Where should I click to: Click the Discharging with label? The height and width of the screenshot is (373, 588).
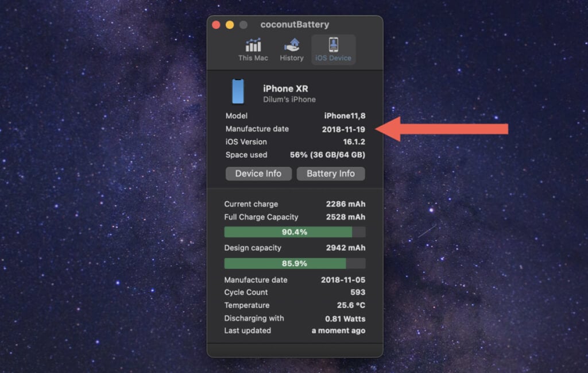pos(254,318)
